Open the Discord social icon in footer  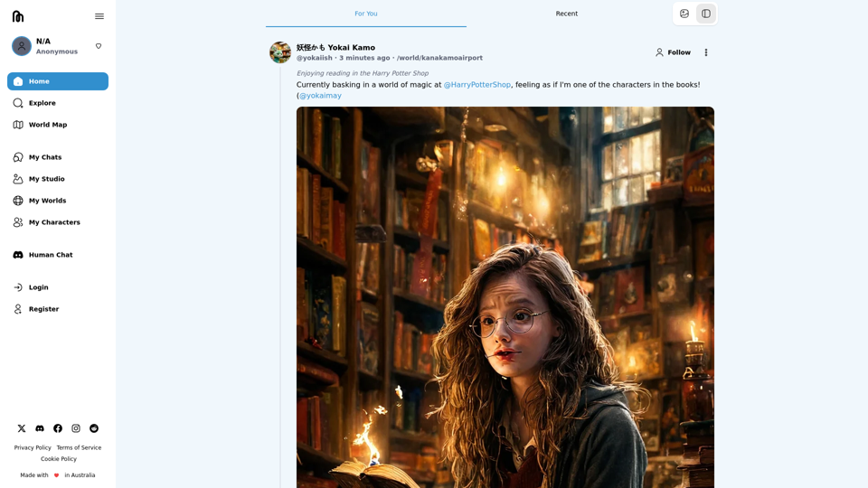click(40, 428)
